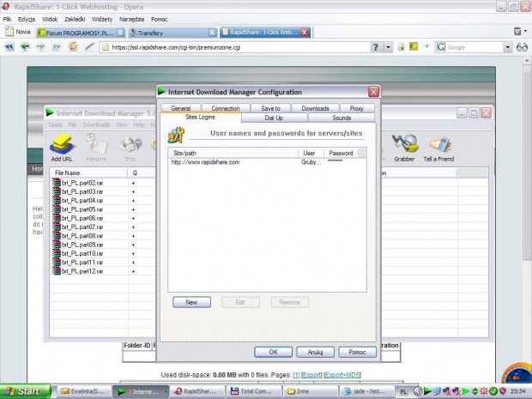Image resolution: width=532 pixels, height=399 pixels.
Task: Click the PL language indicator in tray
Action: (x=403, y=391)
